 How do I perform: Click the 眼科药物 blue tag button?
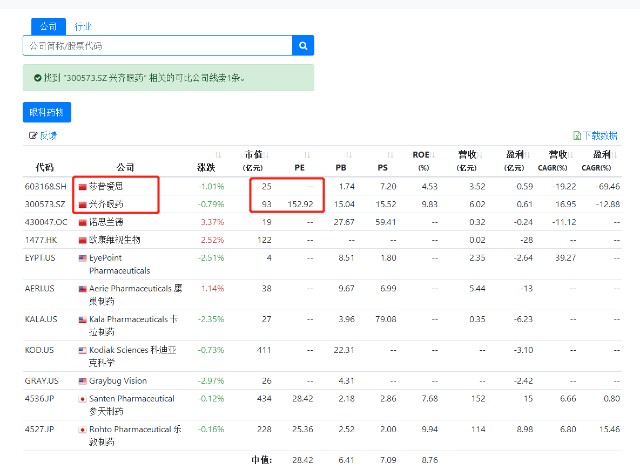tap(47, 112)
